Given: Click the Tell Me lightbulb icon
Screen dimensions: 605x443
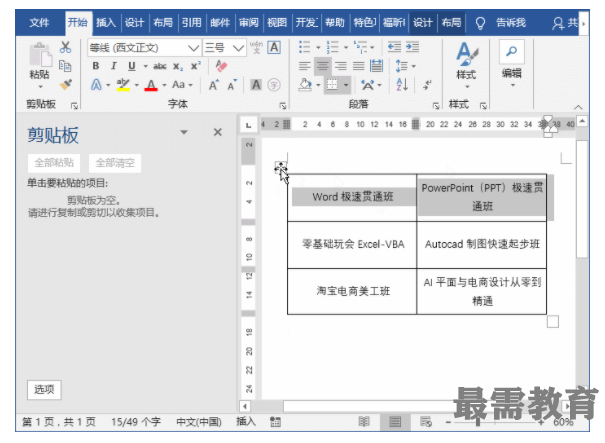Looking at the screenshot, I should point(480,23).
